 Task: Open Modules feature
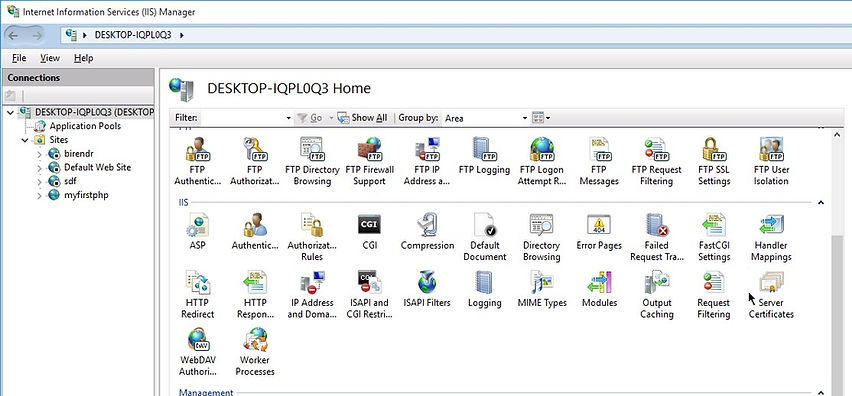[599, 289]
